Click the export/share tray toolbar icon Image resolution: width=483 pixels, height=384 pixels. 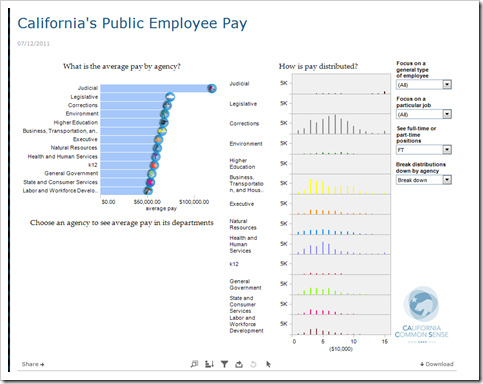point(239,364)
